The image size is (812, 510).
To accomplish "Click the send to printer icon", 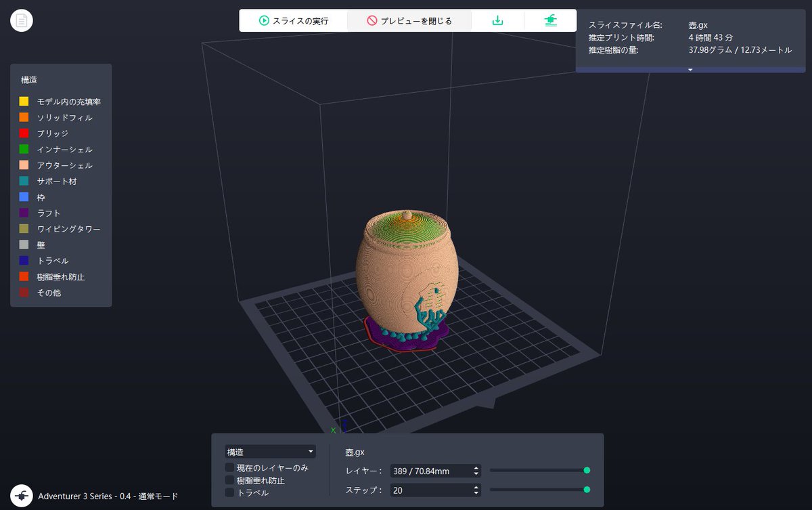I will point(550,20).
